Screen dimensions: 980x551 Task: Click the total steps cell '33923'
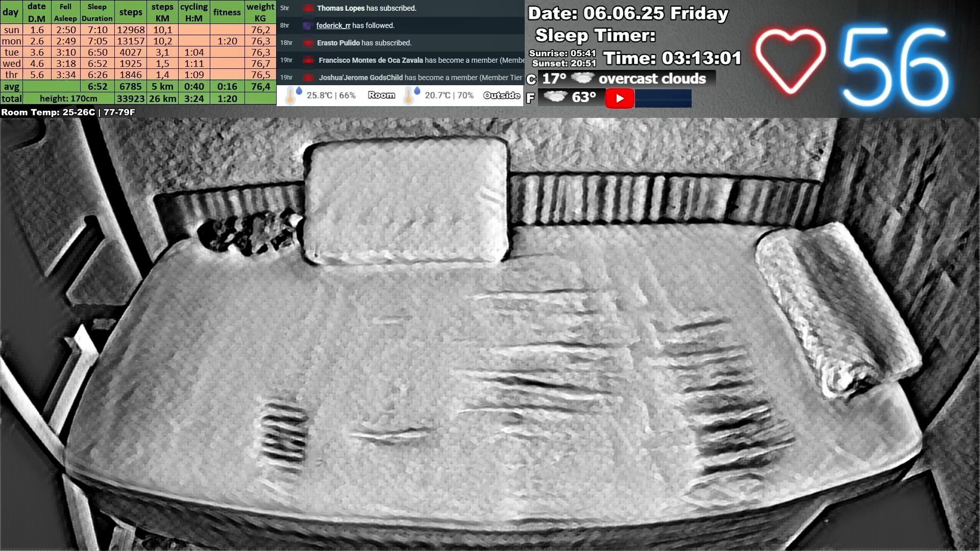click(131, 98)
